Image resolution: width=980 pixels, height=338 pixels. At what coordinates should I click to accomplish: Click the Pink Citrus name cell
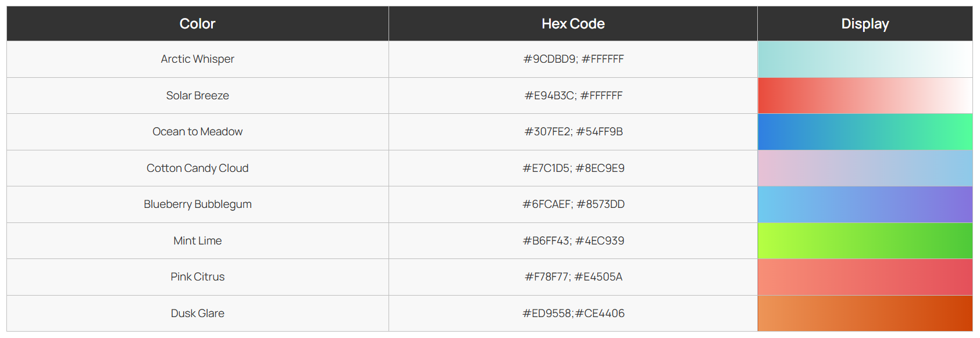[198, 277]
